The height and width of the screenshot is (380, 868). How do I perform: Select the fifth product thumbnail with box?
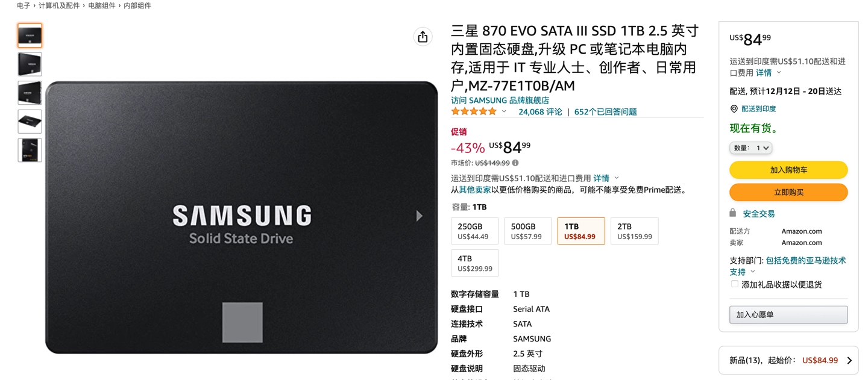click(x=30, y=150)
